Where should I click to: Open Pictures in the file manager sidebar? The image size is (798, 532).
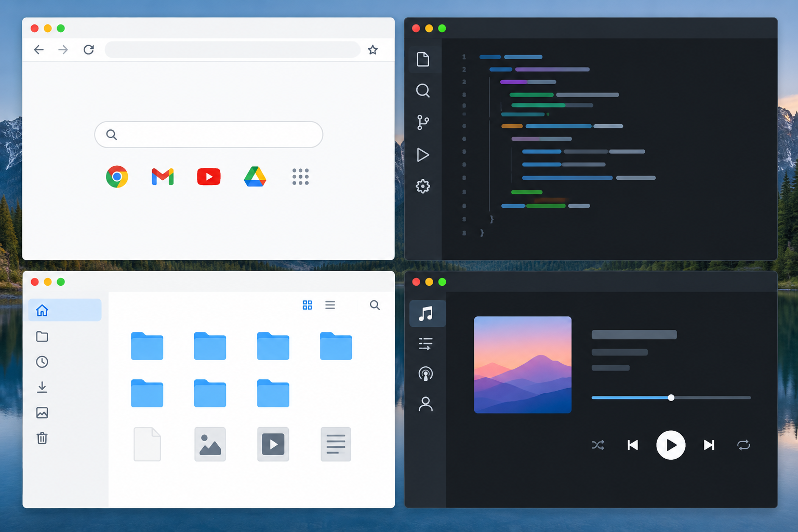coord(42,413)
